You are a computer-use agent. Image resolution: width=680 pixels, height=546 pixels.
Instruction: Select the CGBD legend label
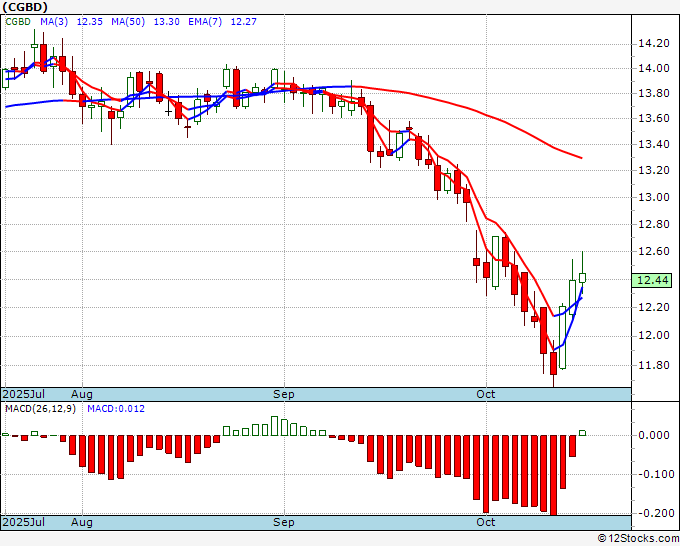tap(18, 22)
